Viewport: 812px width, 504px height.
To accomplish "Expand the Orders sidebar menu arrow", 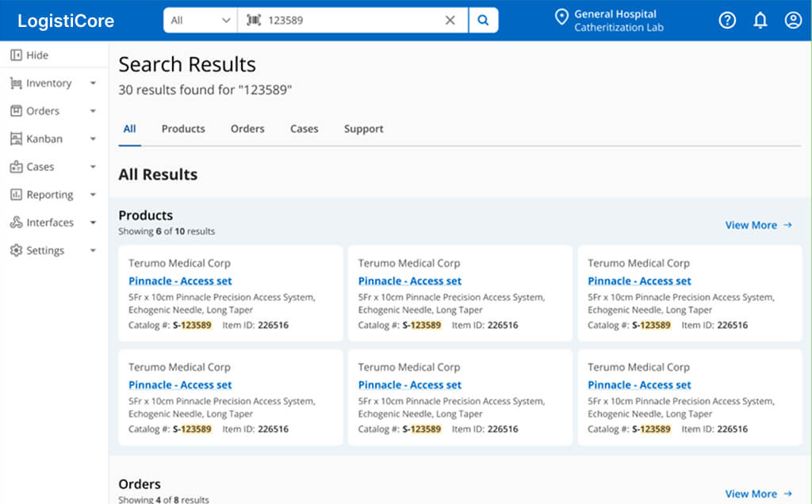I will click(93, 112).
